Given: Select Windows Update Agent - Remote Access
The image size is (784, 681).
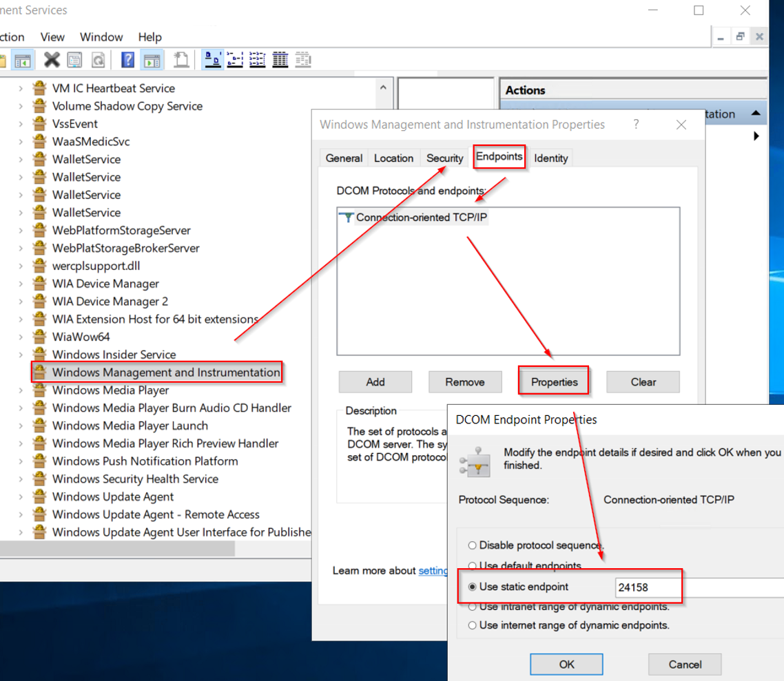Looking at the screenshot, I should click(156, 514).
